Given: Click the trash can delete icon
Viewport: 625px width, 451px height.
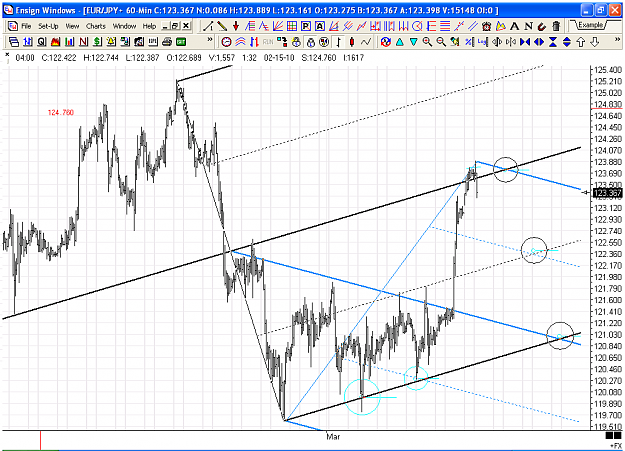Looking at the screenshot, I should pyautogui.click(x=556, y=26).
